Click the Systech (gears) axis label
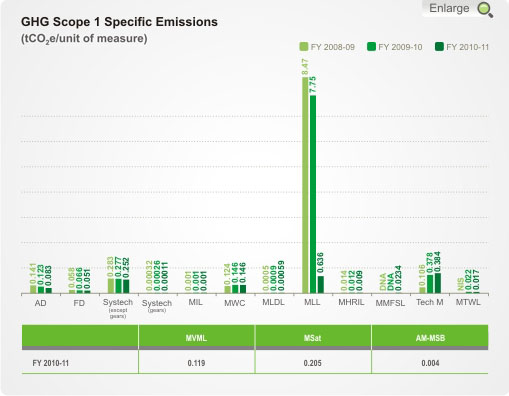Screen dimensions: 509x396 157,306
